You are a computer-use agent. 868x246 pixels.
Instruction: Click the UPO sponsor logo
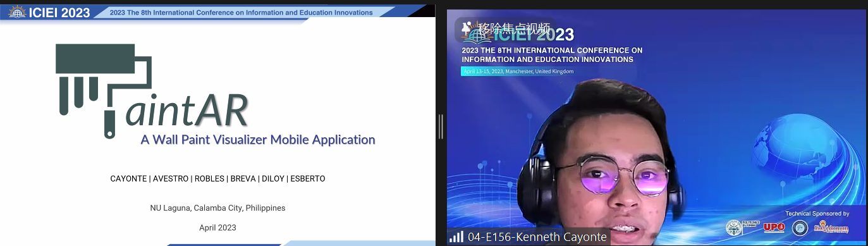pos(774,228)
